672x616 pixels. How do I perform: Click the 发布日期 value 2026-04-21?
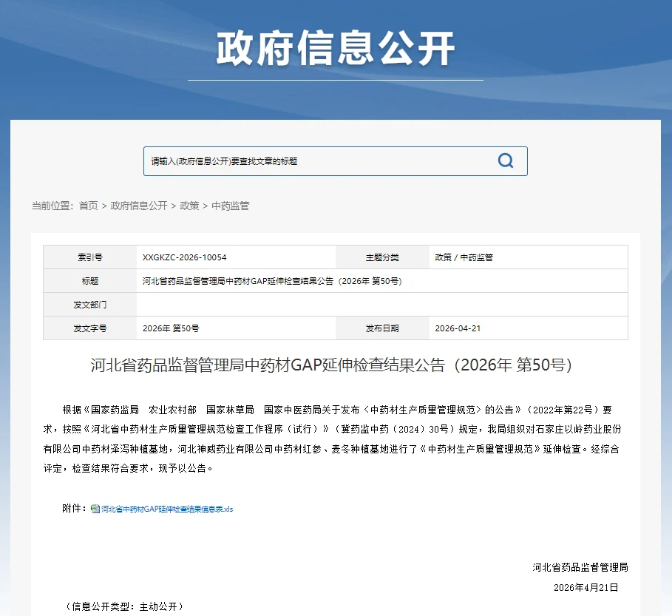458,328
